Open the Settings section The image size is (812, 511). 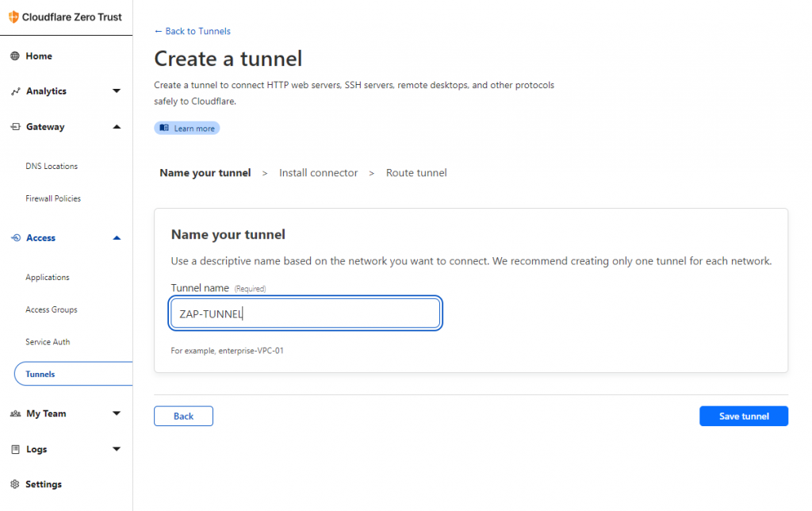click(x=44, y=484)
